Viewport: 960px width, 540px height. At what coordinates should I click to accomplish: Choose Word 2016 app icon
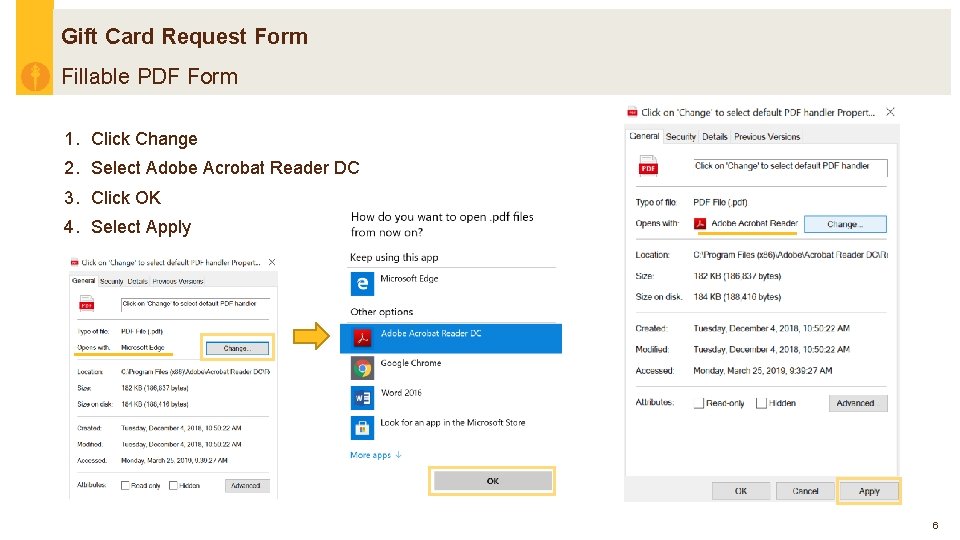pos(362,398)
